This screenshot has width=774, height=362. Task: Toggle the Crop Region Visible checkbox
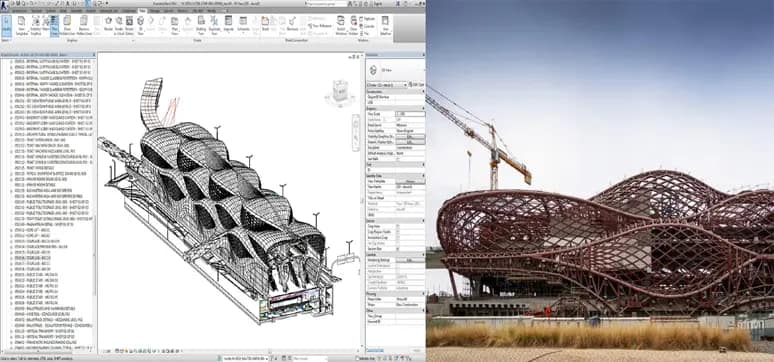click(398, 232)
